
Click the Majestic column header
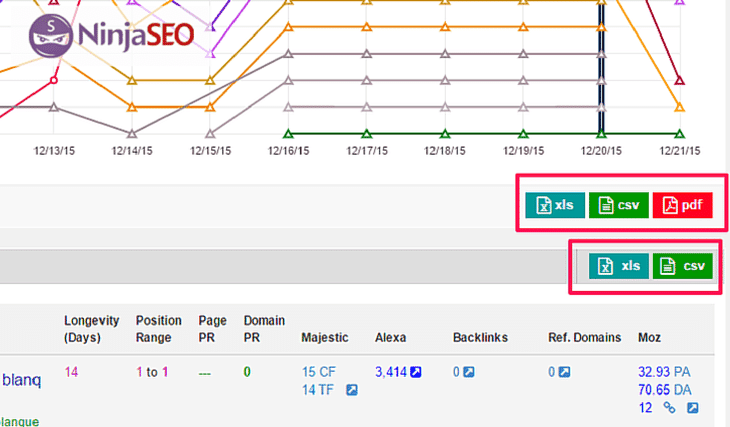324,338
